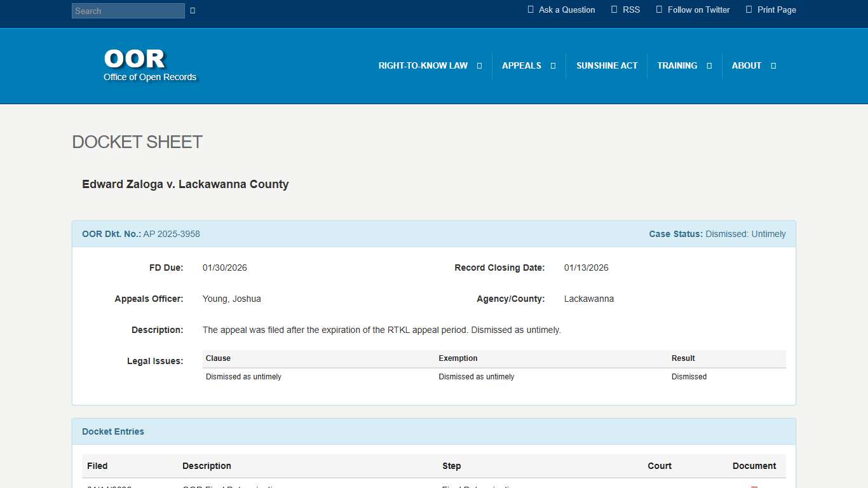Click the Docket Entries panel header
Viewport: 868px width, 488px height.
113,431
